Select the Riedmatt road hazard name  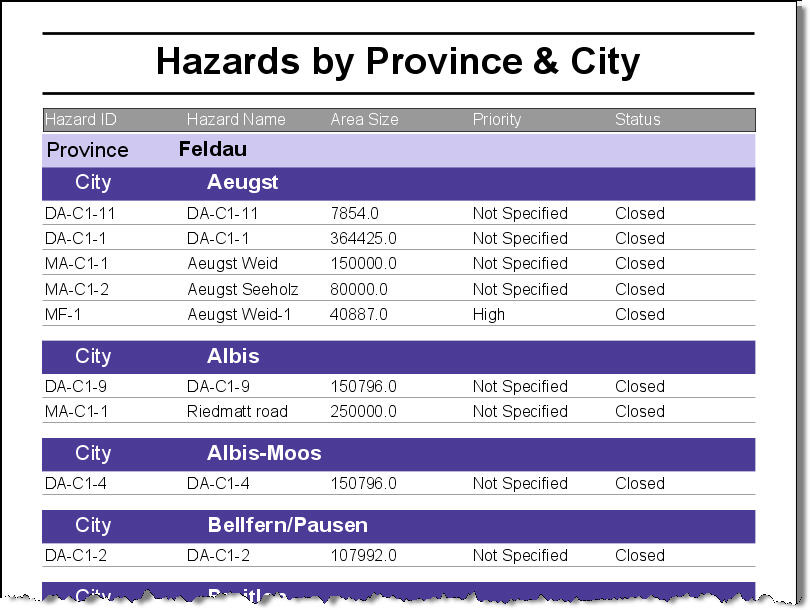237,411
